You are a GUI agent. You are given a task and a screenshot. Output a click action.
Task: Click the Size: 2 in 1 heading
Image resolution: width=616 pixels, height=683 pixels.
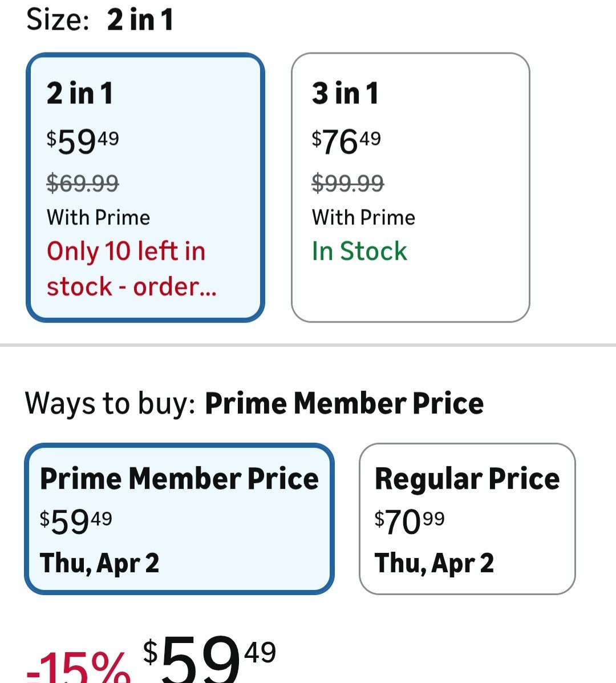click(100, 19)
